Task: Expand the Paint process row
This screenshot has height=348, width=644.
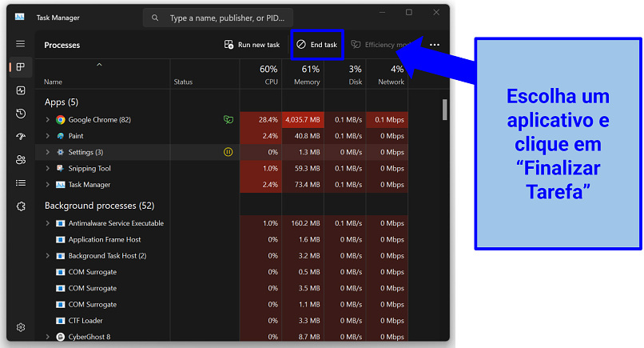Action: click(x=48, y=136)
